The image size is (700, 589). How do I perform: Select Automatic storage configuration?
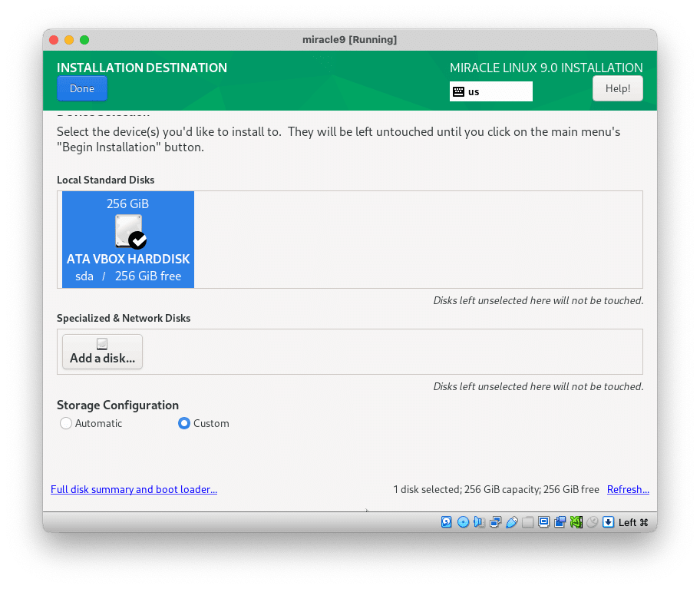pos(66,423)
